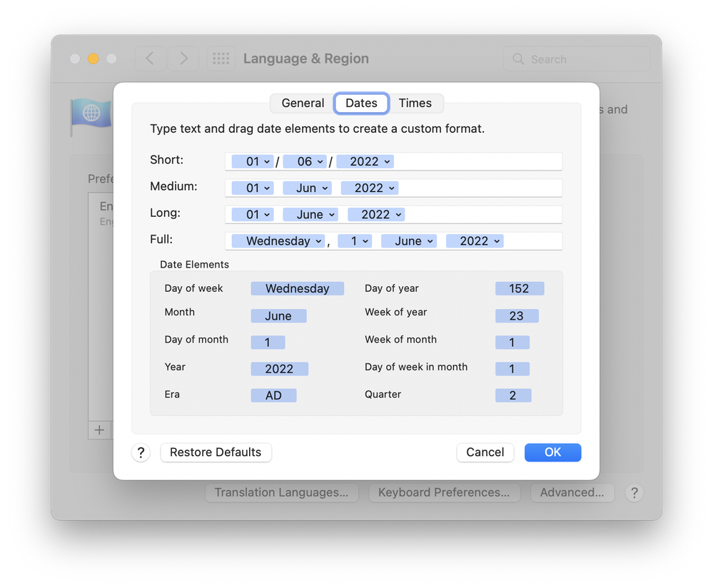Switch to the Times tab
The image size is (713, 588).
click(415, 103)
